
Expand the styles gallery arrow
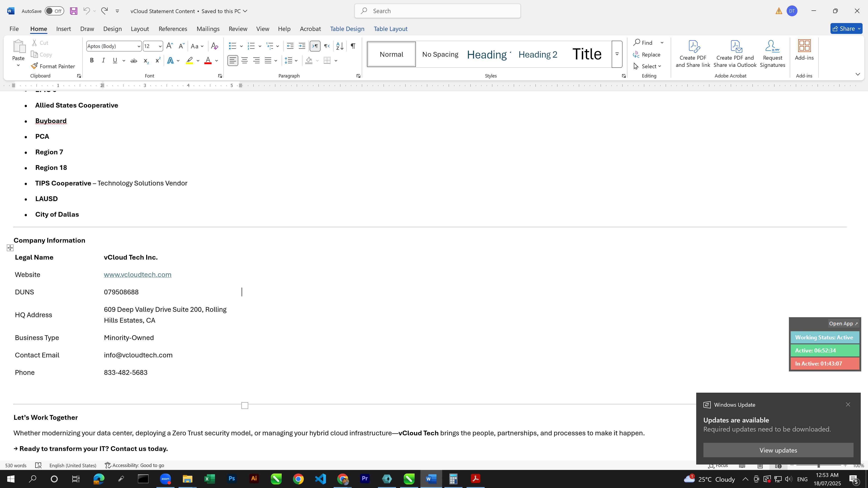pos(617,54)
